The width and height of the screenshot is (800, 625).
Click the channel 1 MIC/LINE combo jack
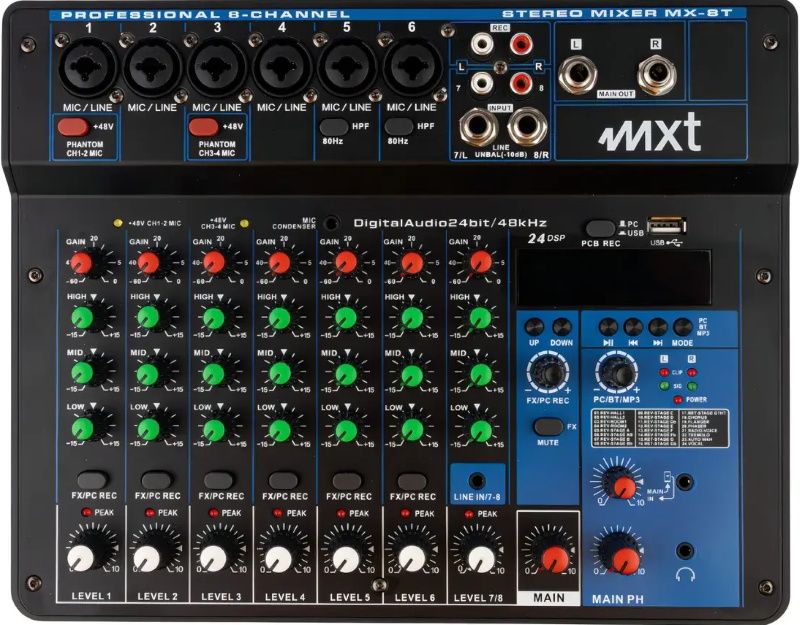(88, 67)
